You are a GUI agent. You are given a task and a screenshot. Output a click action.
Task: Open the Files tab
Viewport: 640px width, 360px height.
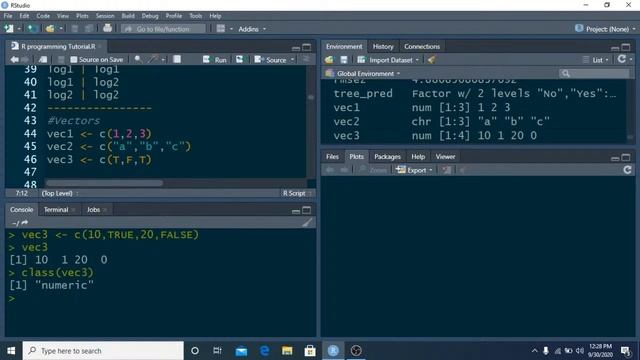click(332, 157)
